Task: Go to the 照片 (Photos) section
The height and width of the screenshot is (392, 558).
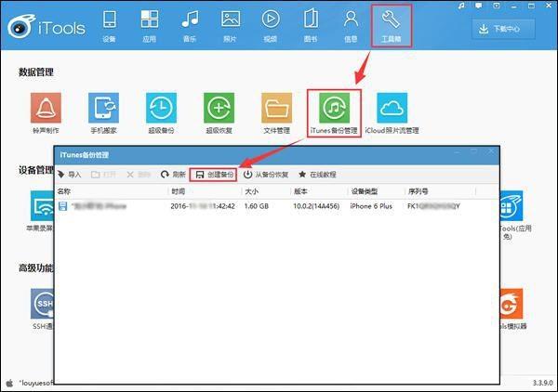Action: coord(231,27)
